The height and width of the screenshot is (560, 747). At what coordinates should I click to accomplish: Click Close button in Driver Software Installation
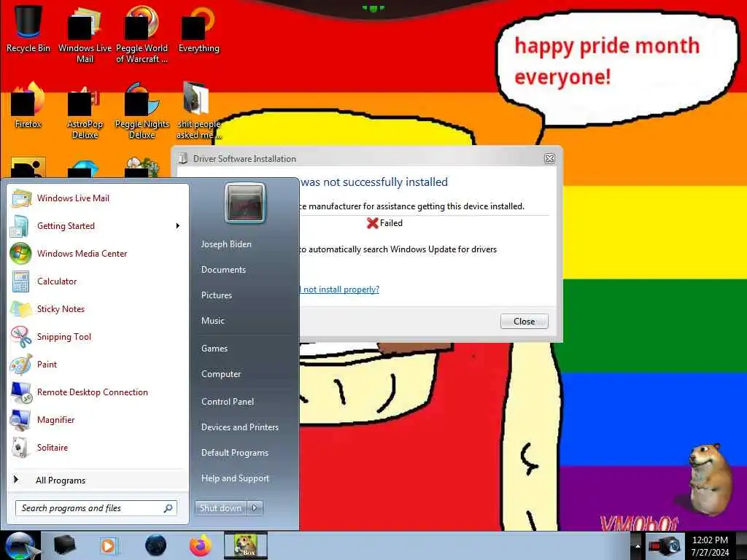[524, 322]
